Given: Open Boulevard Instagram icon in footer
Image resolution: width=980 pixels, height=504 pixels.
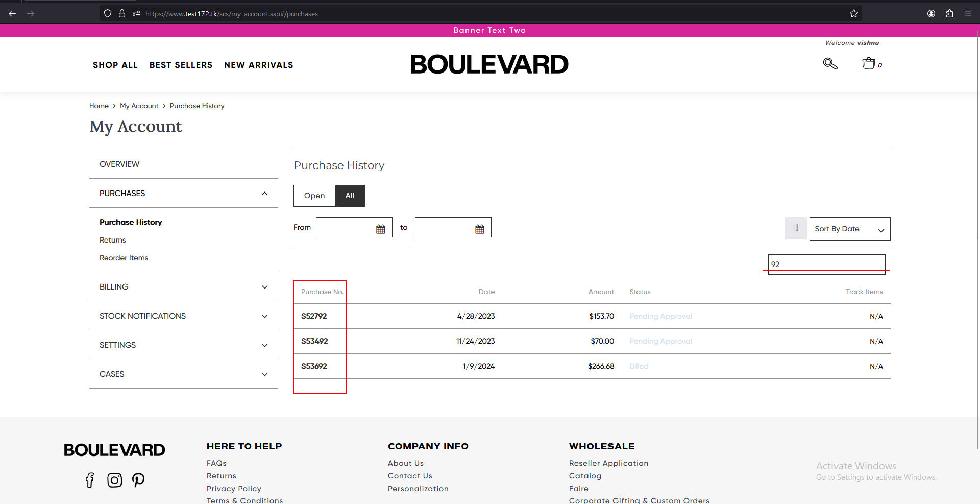Looking at the screenshot, I should [114, 480].
